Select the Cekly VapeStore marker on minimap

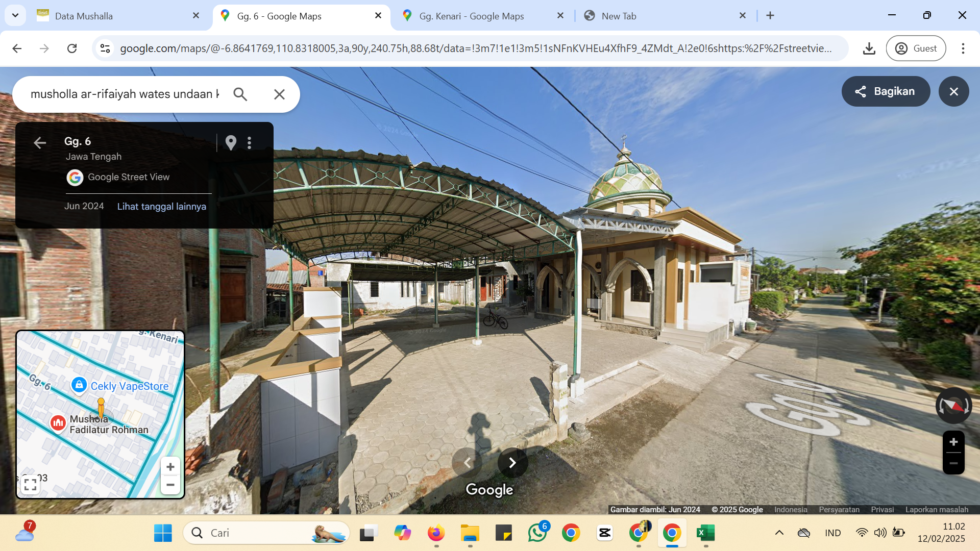[x=79, y=385]
